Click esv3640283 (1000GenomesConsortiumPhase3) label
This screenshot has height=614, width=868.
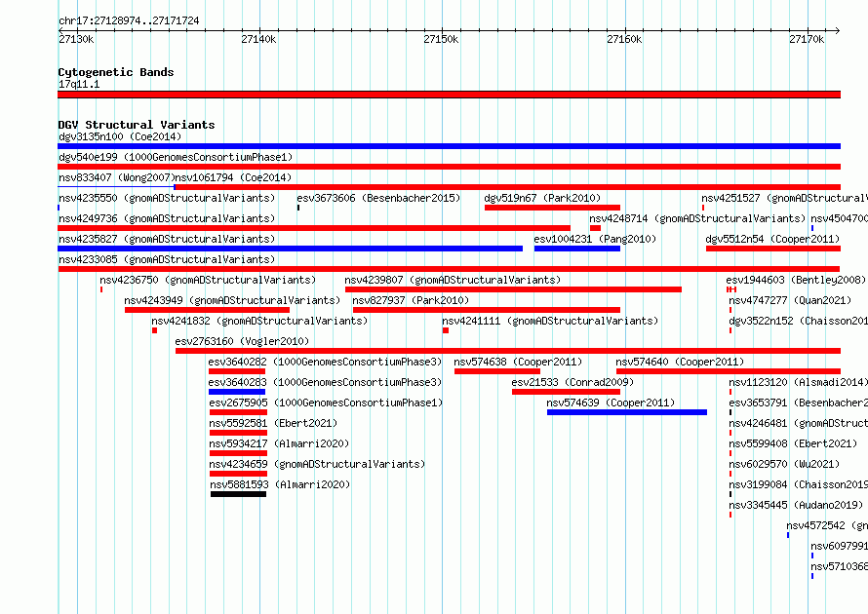326,382
